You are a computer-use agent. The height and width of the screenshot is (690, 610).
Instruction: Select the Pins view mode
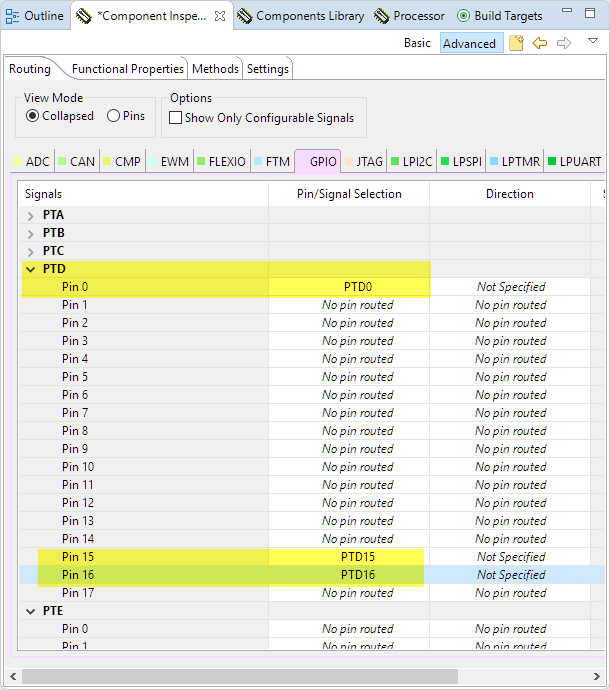(x=113, y=116)
